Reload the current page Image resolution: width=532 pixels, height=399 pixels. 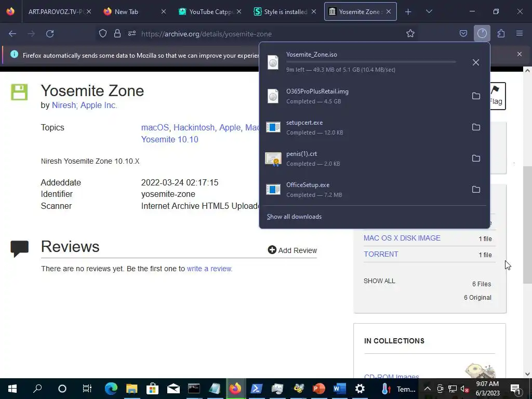[x=50, y=34]
